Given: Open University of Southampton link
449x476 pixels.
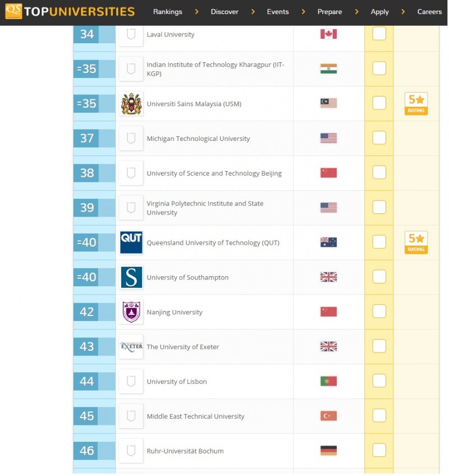Looking at the screenshot, I should coord(187,277).
